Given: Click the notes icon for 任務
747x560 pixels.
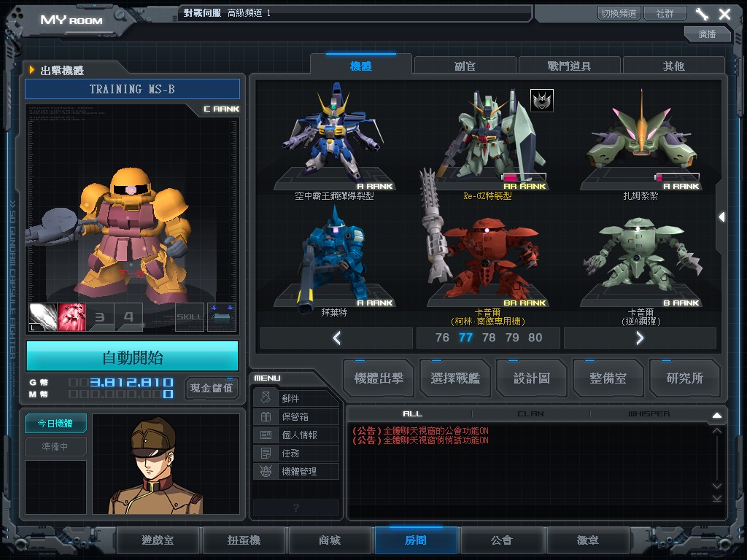Looking at the screenshot, I should coord(266,453).
